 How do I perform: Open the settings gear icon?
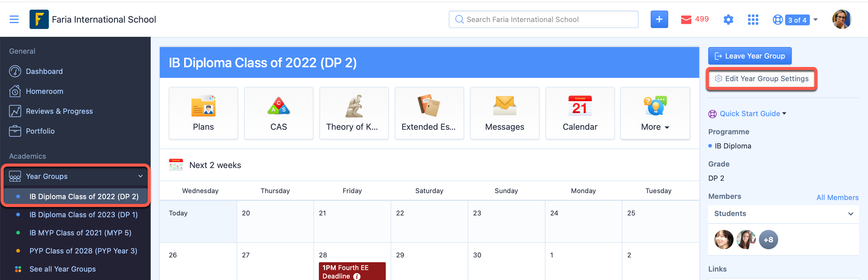tap(728, 20)
